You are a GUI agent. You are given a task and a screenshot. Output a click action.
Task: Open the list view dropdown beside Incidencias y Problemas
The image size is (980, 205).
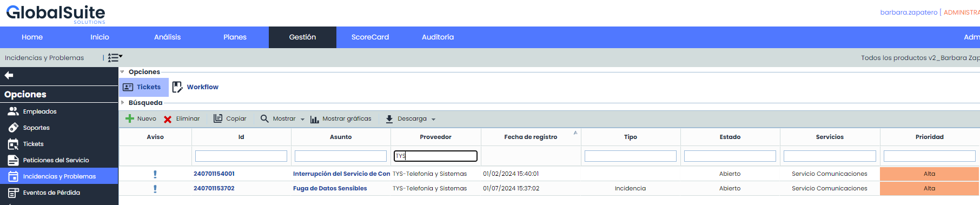click(115, 57)
